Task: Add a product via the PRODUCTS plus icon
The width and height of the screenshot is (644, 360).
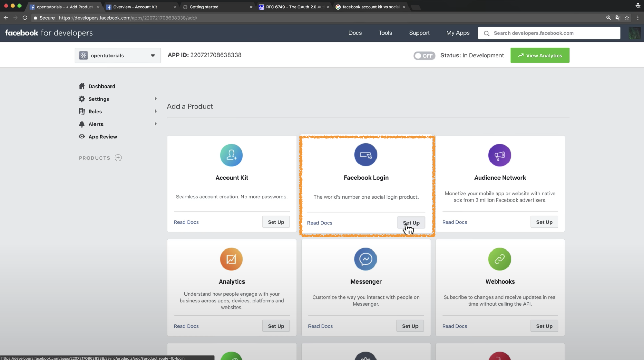Action: coord(118,158)
